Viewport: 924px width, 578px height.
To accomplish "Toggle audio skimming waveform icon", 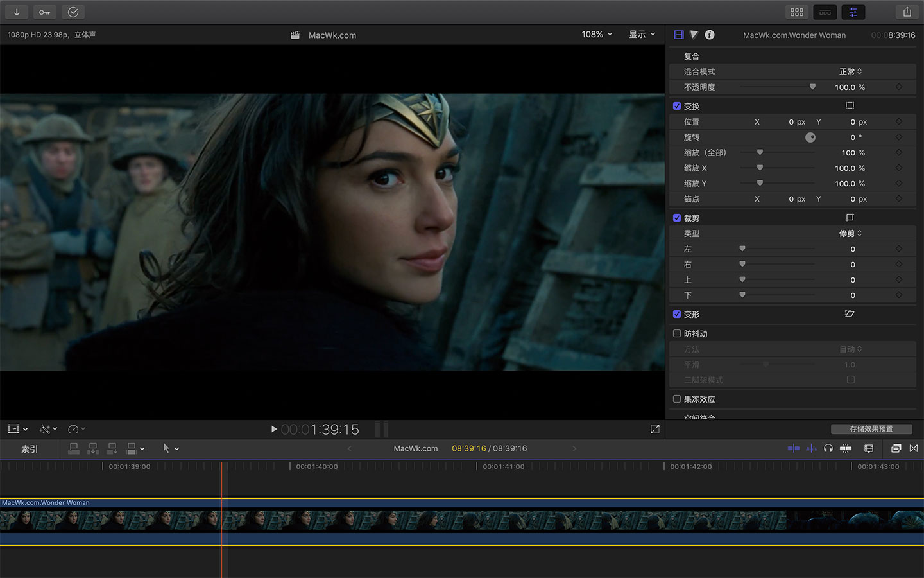I will click(811, 448).
